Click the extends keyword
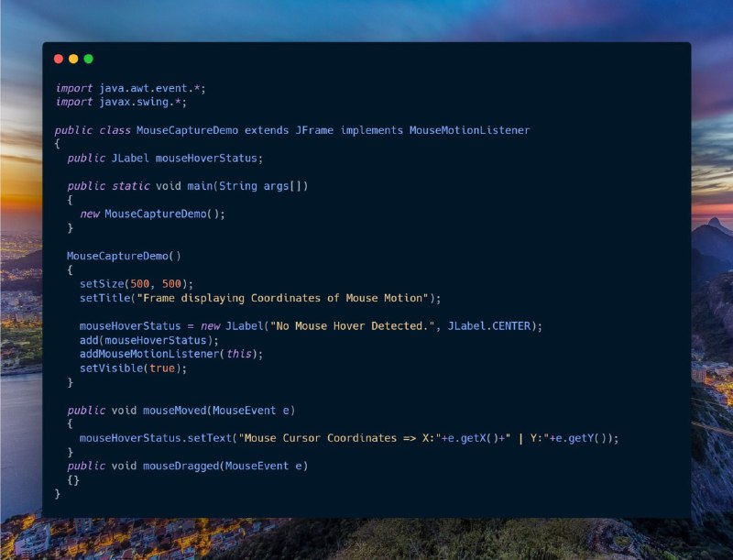Image resolution: width=733 pixels, height=560 pixels. [268, 130]
